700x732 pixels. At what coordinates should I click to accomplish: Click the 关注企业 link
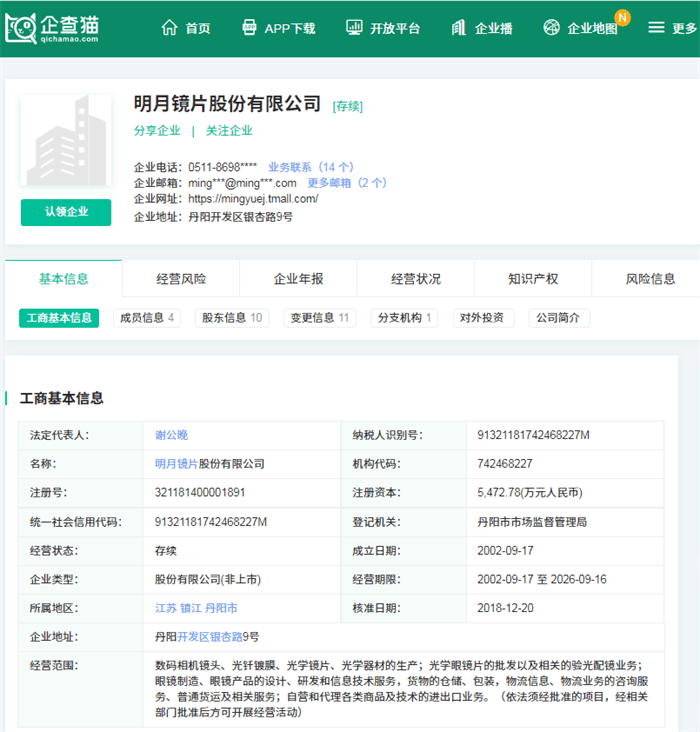[x=229, y=131]
